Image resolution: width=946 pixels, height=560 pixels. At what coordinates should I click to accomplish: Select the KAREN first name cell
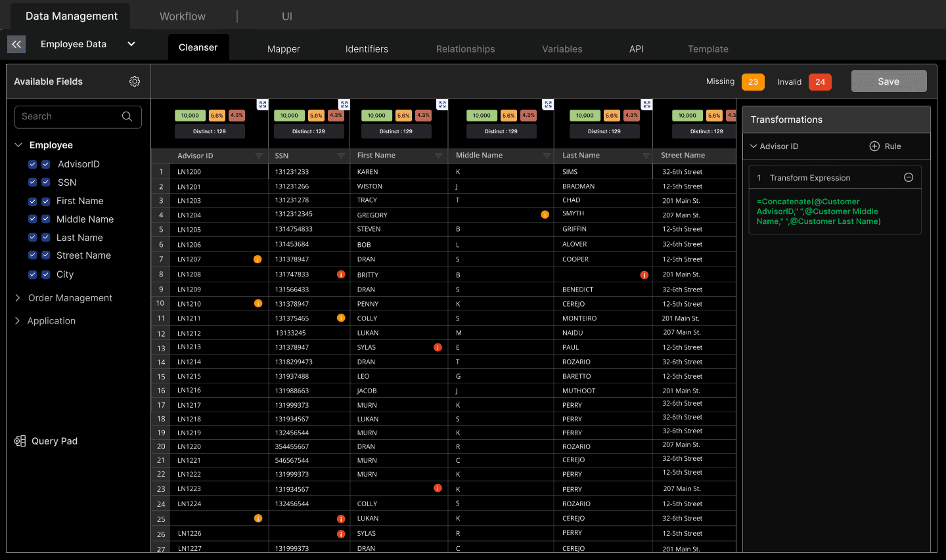pos(399,171)
